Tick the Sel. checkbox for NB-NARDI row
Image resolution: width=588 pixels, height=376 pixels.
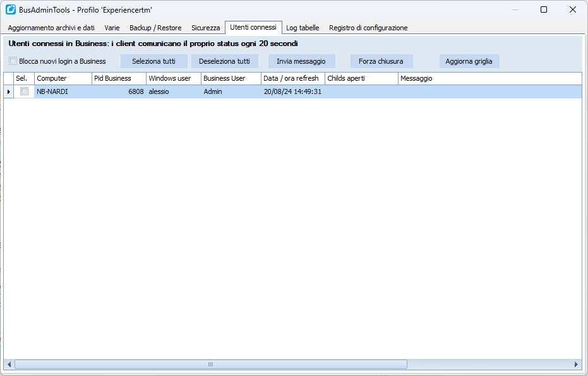24,91
